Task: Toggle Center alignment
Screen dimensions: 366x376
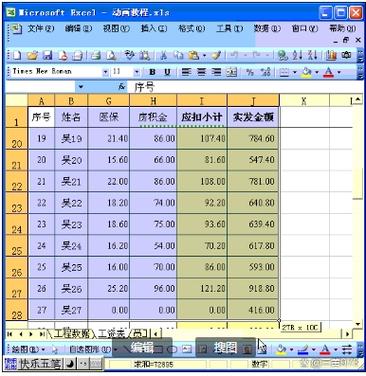Action: tap(201, 72)
